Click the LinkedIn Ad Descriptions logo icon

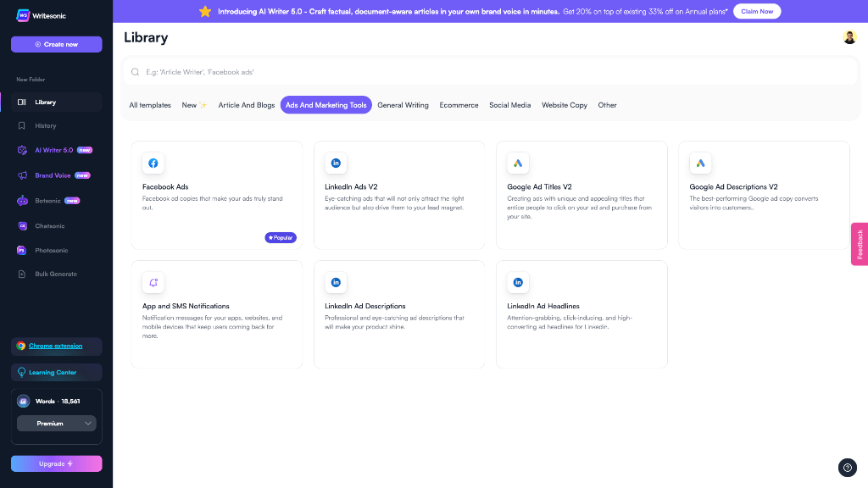336,282
